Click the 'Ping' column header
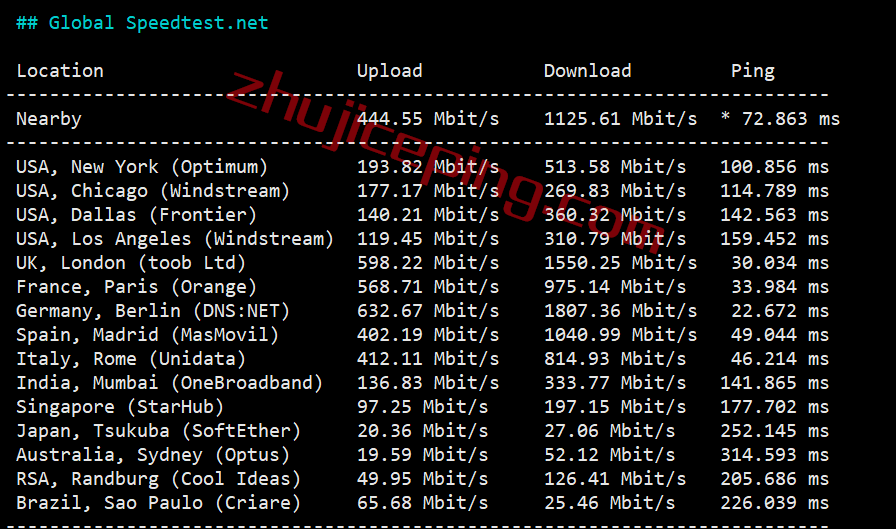 click(x=753, y=71)
